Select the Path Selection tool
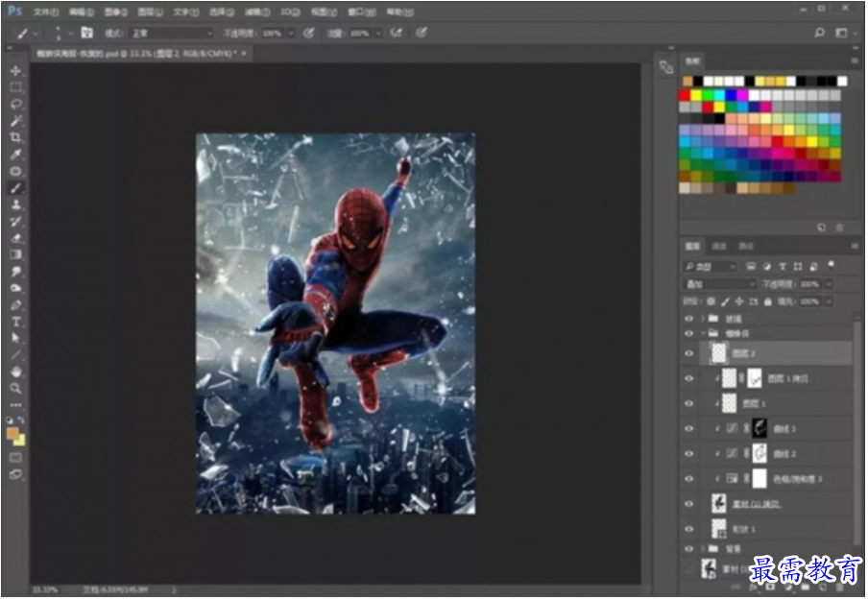868x600 pixels. tap(15, 338)
